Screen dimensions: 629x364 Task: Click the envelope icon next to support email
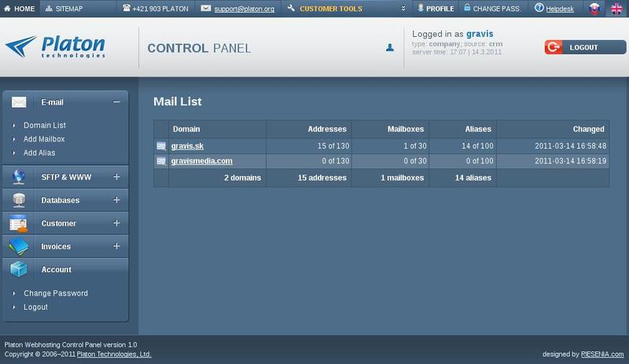click(x=206, y=8)
